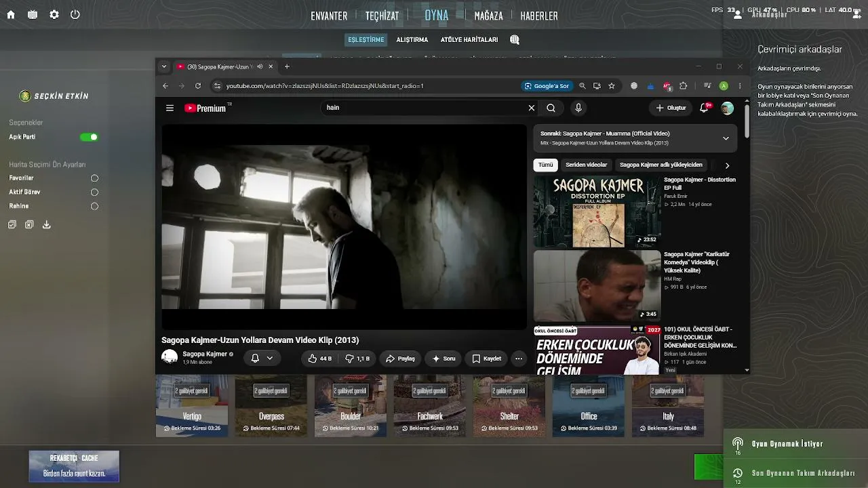Open the browser extensions puzzle icon

pyautogui.click(x=684, y=86)
